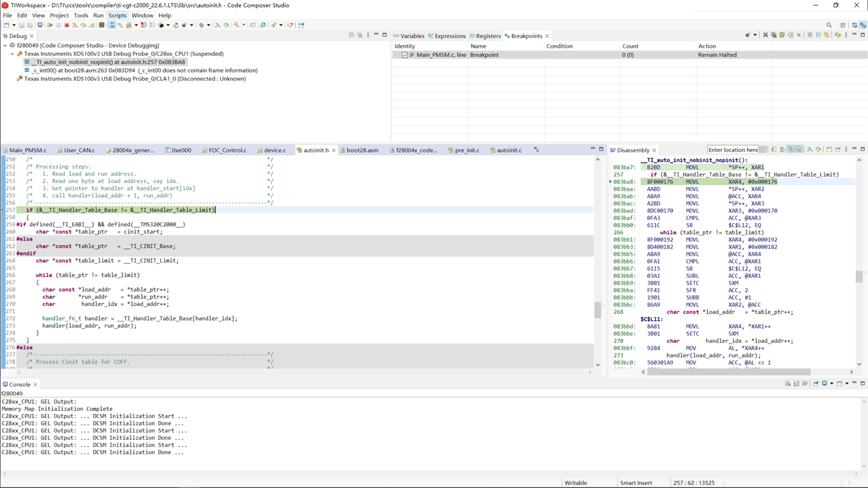Toggle the Link with Active Debug Context button in Disassembly
868x488 pixels.
[x=791, y=150]
